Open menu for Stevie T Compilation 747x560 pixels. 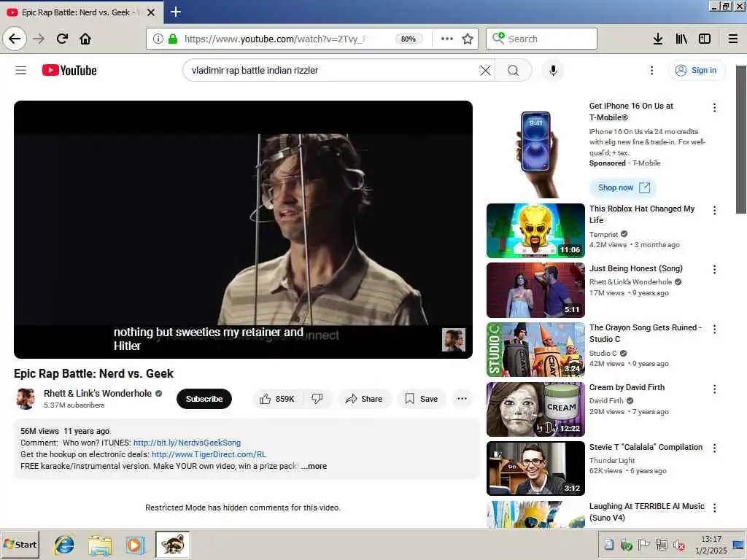click(714, 448)
